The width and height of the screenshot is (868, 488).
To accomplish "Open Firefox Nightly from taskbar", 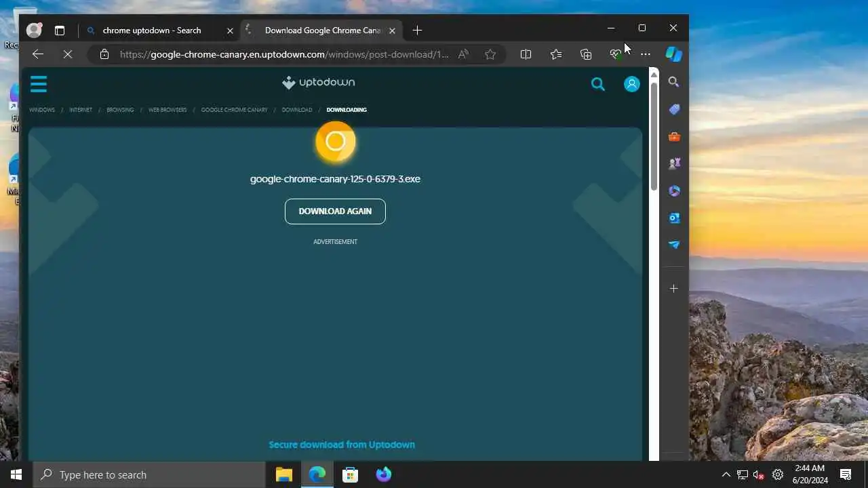I will click(384, 474).
